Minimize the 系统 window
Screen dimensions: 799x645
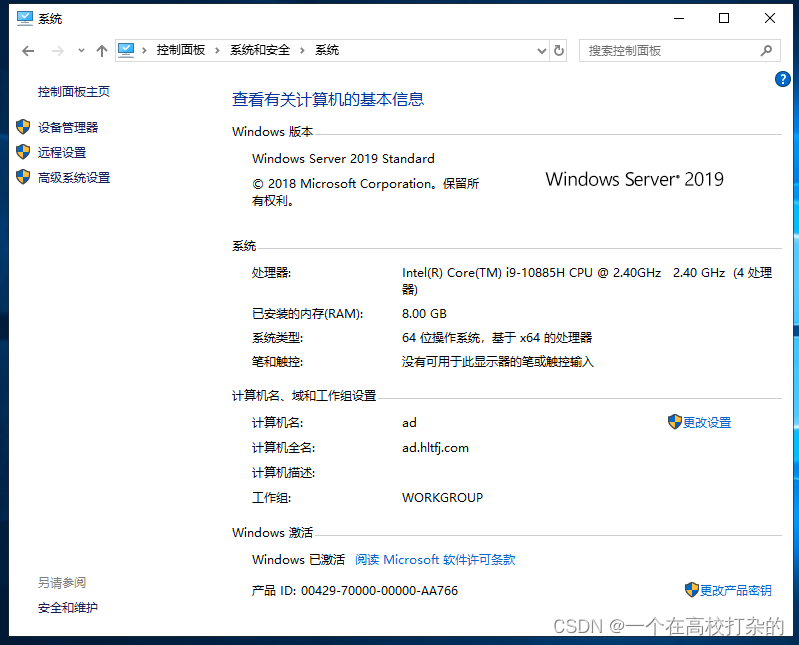point(679,18)
